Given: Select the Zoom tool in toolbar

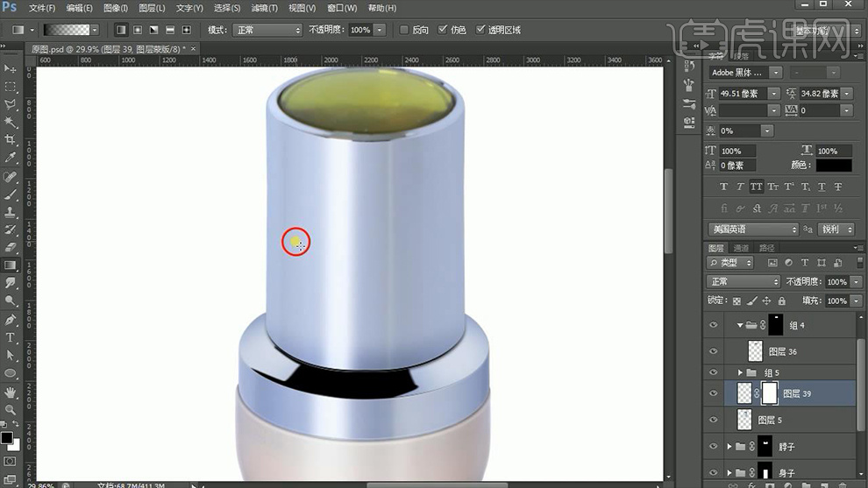Looking at the screenshot, I should [x=11, y=409].
